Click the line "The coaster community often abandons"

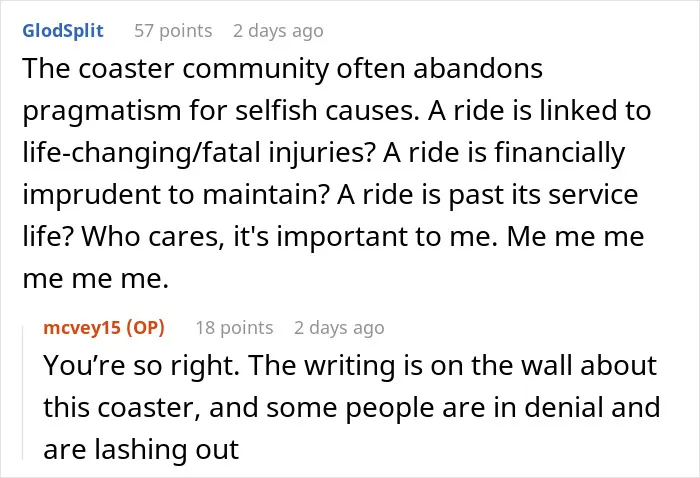click(283, 69)
